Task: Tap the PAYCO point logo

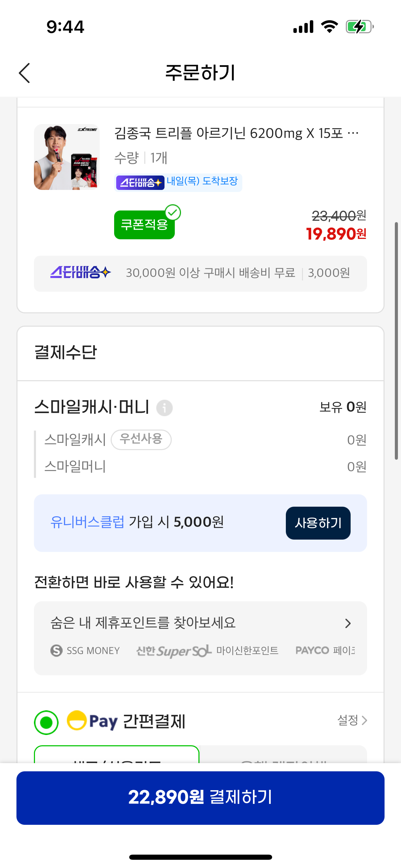Action: (312, 650)
